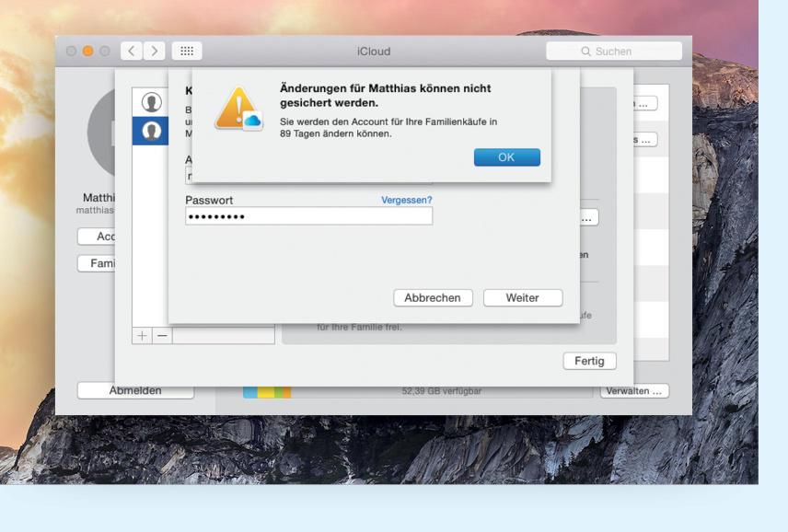Click the iCloud window title
Image resolution: width=788 pixels, height=532 pixels.
pyautogui.click(x=374, y=52)
